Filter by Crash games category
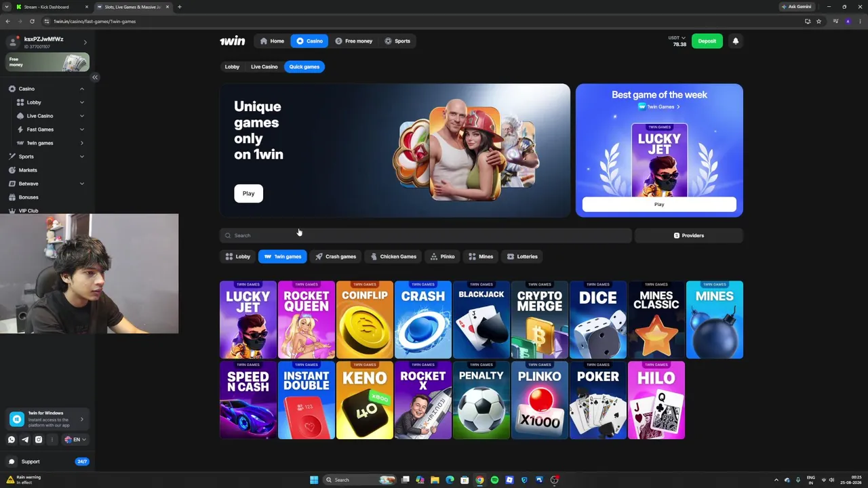Viewport: 868px width, 488px height. click(x=336, y=256)
